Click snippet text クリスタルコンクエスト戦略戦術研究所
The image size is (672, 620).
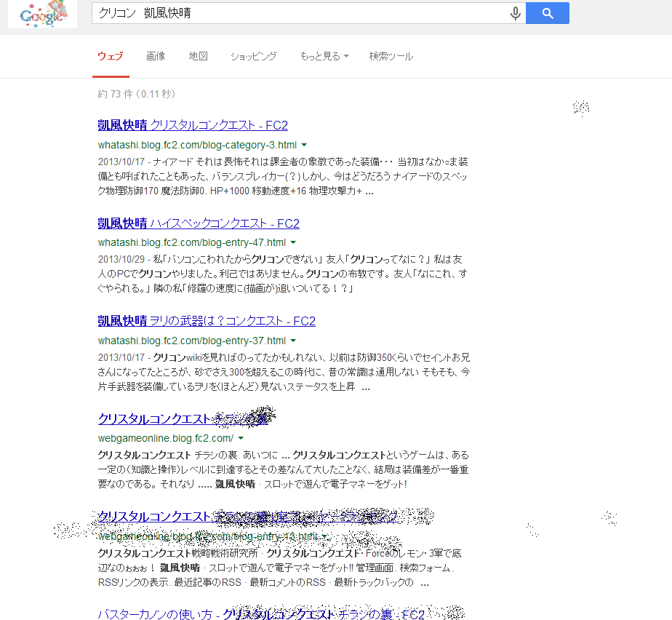pos(178,554)
